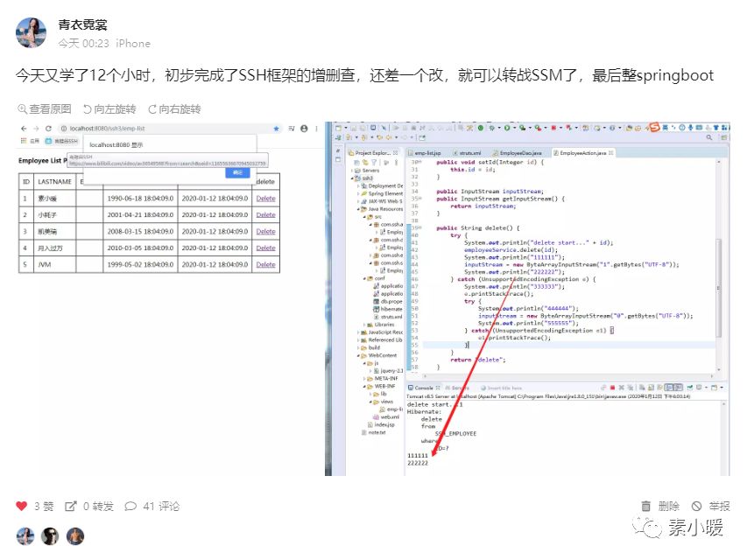Terminate the console with red stop

tap(613, 388)
